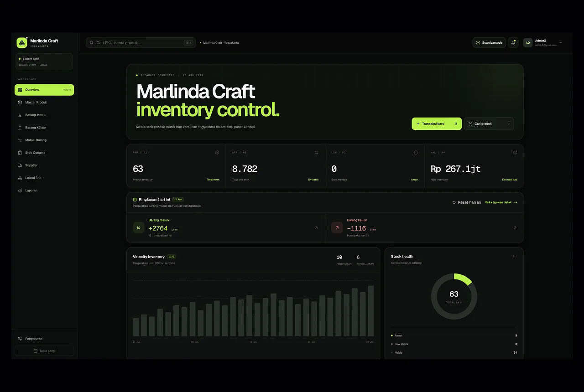This screenshot has width=584, height=392.
Task: Click the truck icon beside Supplier
Action: pyautogui.click(x=20, y=165)
